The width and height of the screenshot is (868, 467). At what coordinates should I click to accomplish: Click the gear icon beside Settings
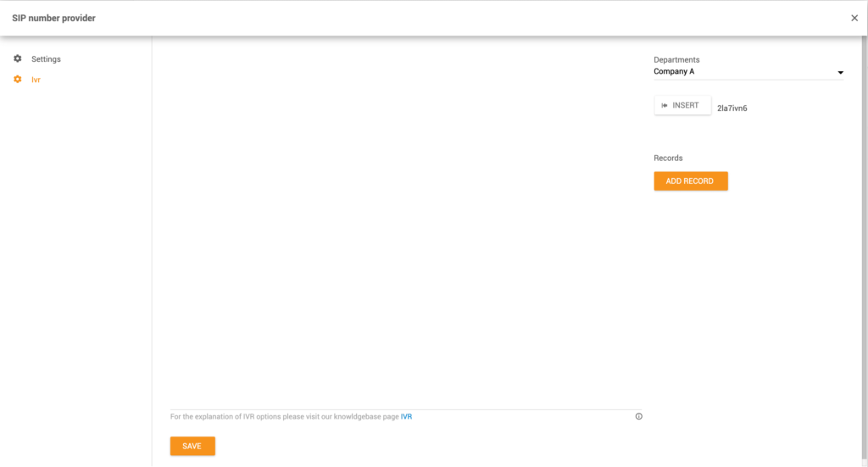[x=18, y=59]
